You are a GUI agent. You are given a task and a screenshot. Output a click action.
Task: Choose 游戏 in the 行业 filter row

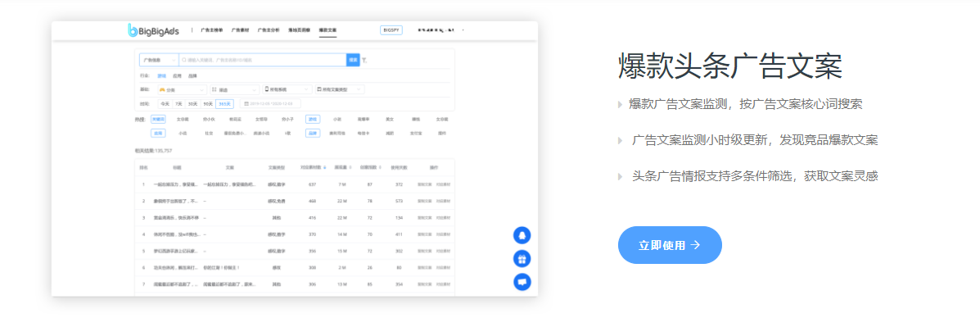(162, 75)
